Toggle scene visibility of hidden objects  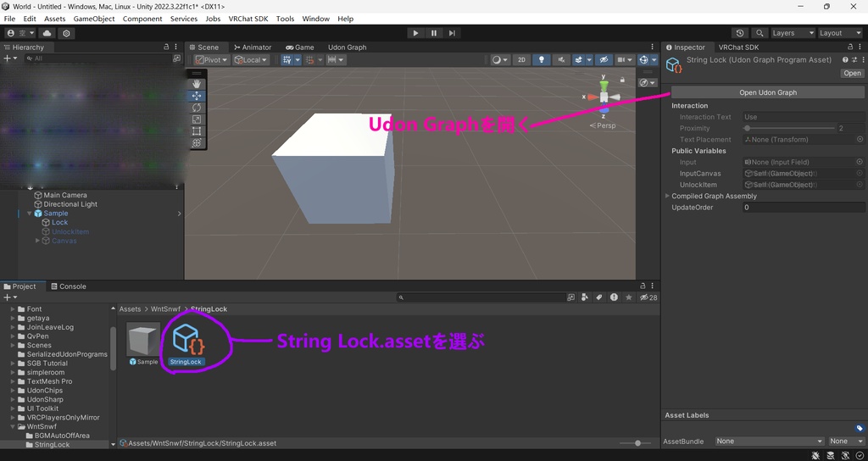(x=604, y=60)
